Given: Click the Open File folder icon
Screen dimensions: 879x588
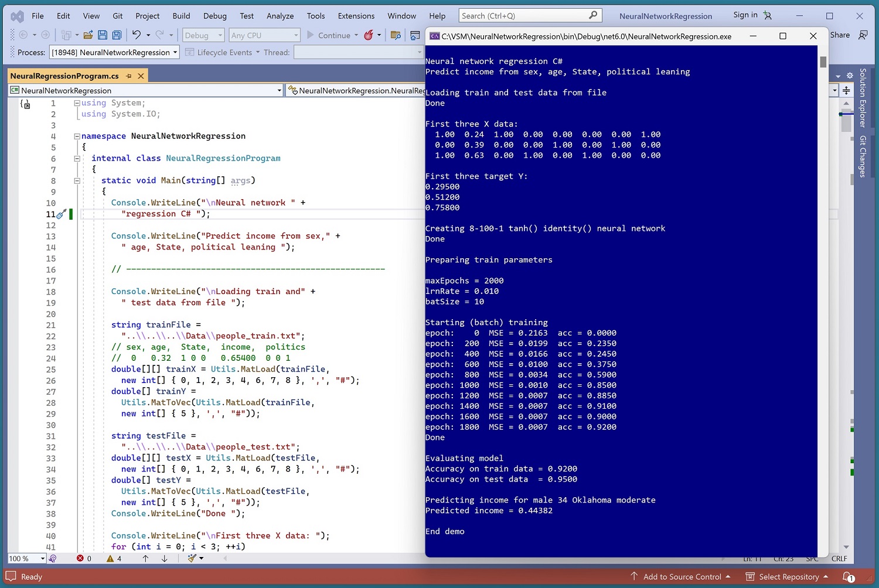Looking at the screenshot, I should click(88, 35).
